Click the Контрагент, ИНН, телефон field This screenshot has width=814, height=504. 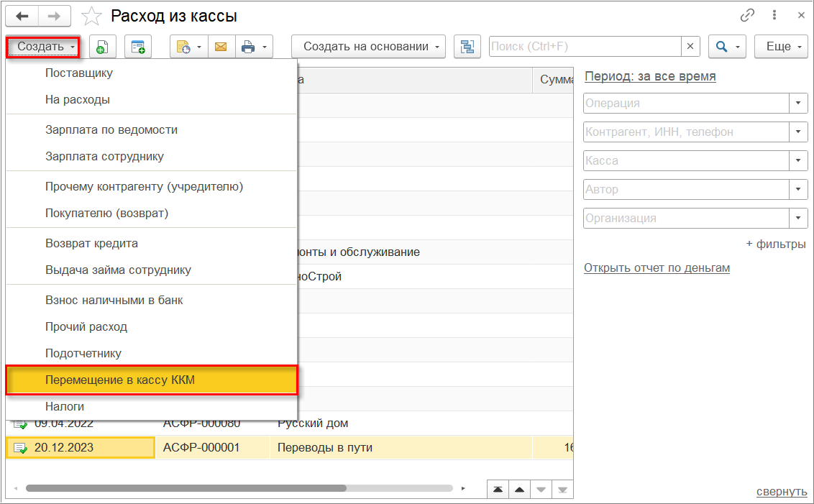(686, 132)
